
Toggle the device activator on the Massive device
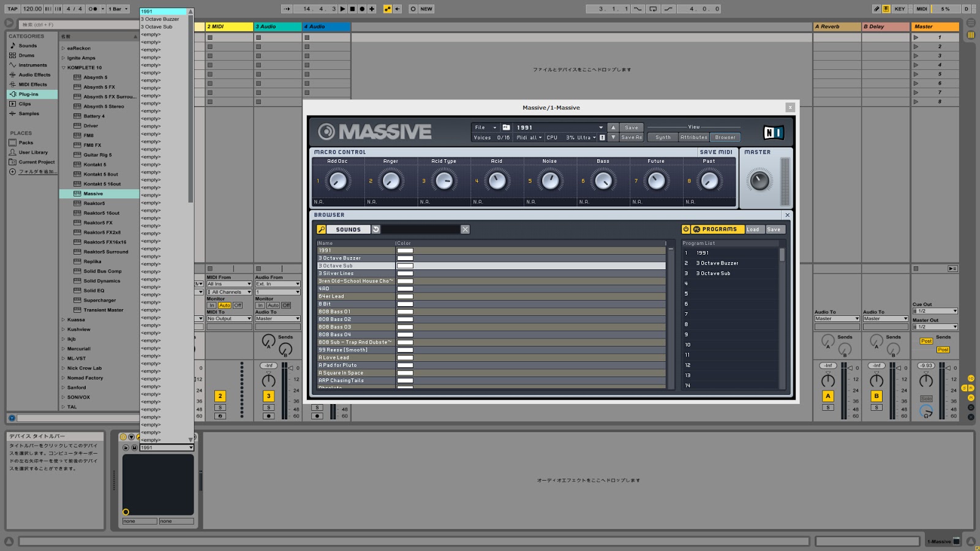coord(123,437)
